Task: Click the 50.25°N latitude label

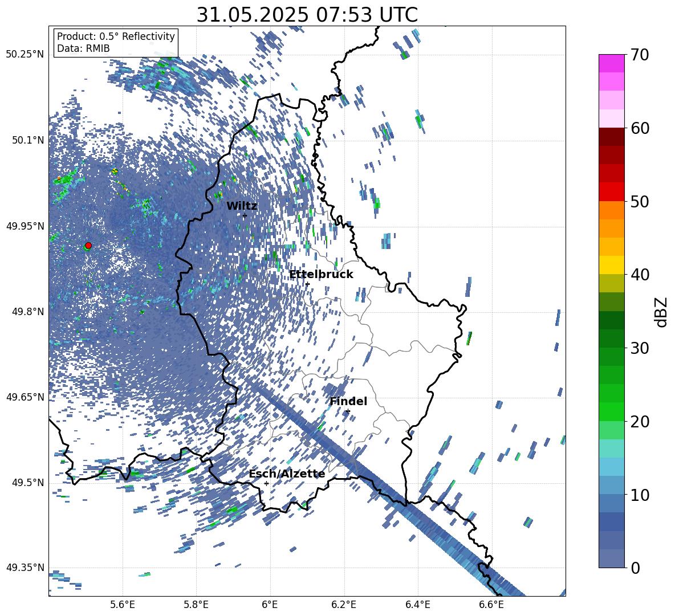Action: click(x=25, y=55)
